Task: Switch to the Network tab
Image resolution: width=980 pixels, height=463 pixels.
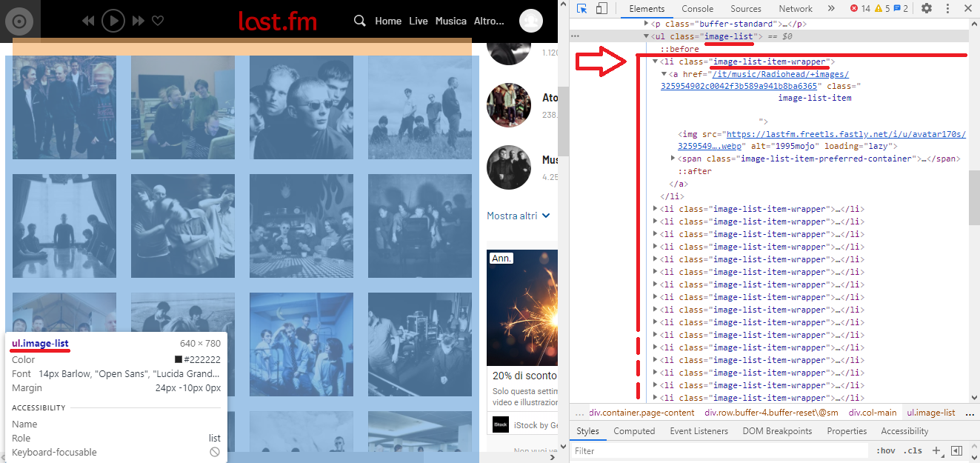Action: (x=796, y=9)
